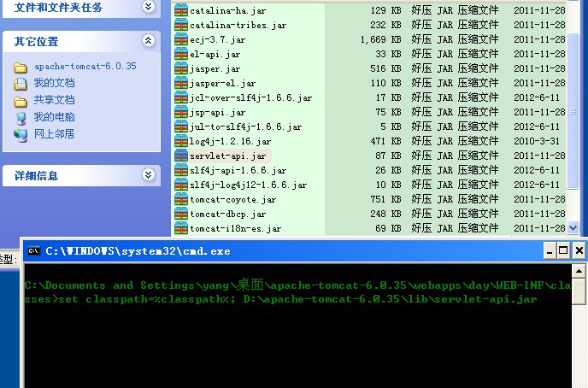This screenshot has height=388, width=588.
Task: Click file name slf4j-log4j12-1.6.6.jar
Action: click(x=248, y=185)
